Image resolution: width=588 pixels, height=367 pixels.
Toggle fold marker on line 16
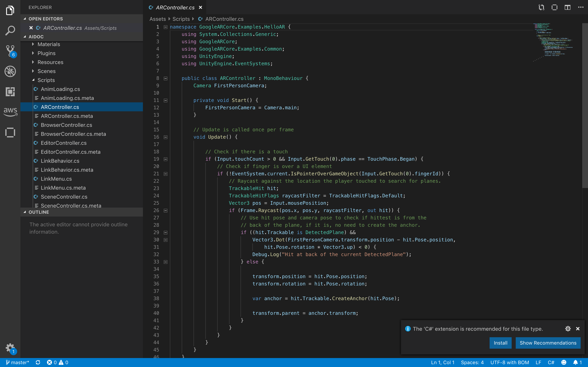[x=165, y=137]
